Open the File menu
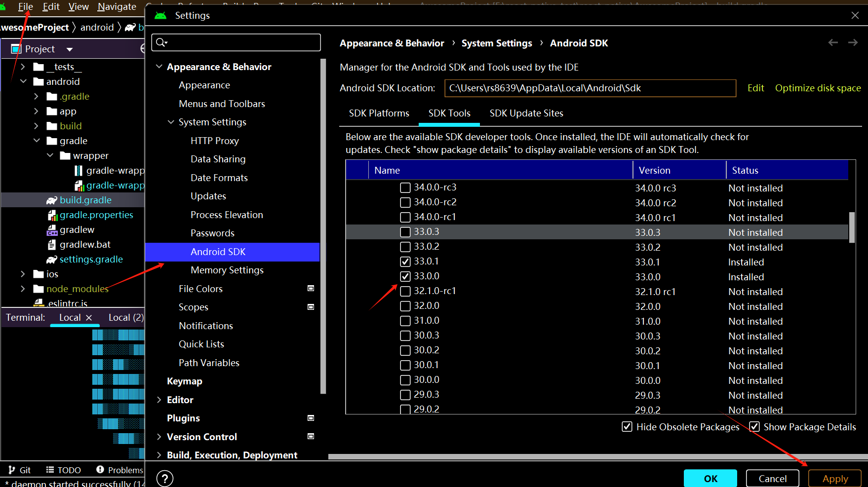The width and height of the screenshot is (868, 487). click(25, 6)
